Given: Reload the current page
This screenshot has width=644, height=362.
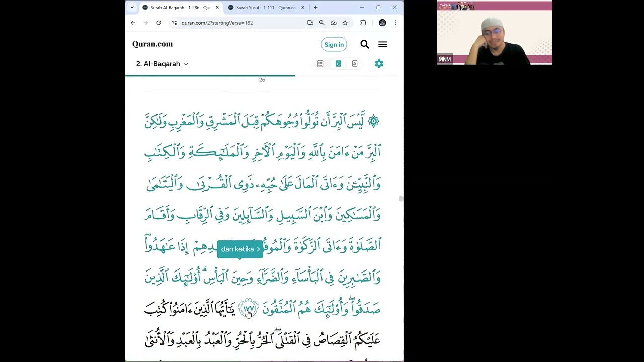Looking at the screenshot, I should pyautogui.click(x=159, y=23).
